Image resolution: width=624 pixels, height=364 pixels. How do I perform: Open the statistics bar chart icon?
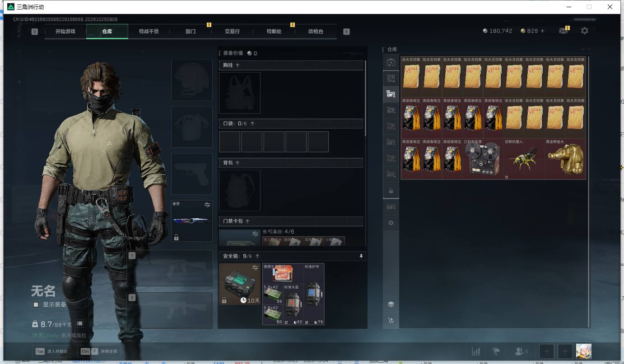[476, 351]
